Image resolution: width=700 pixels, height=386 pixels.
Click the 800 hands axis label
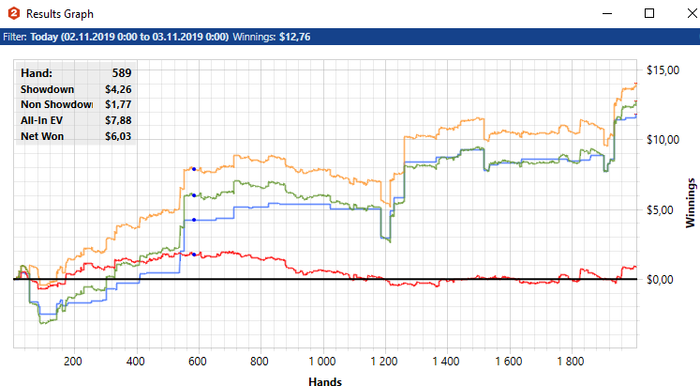tap(259, 361)
